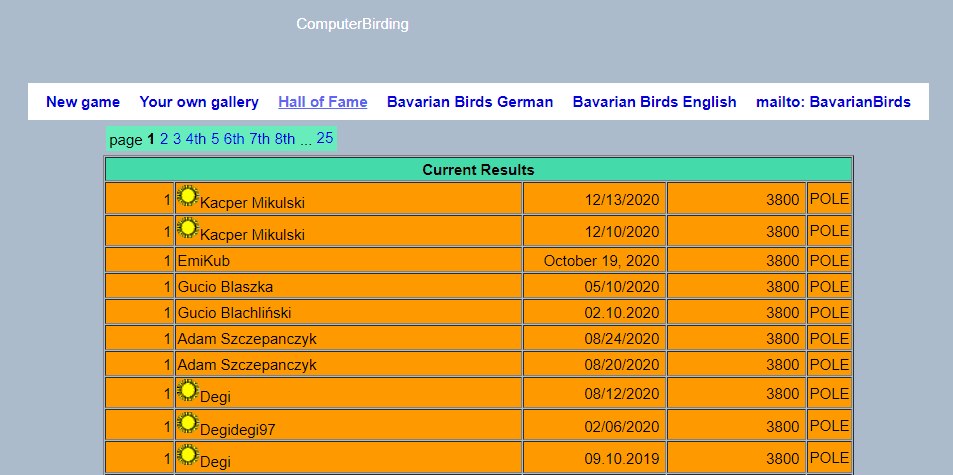
Task: Select name Kacper Mikulski dated 12/10/2020
Action: pos(252,234)
